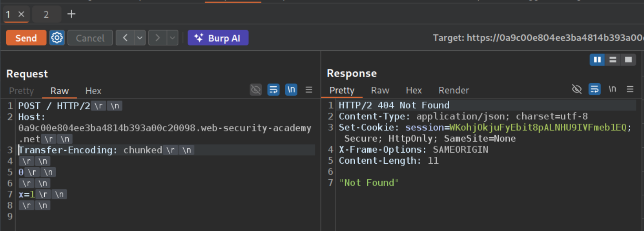Expand the back history dropdown arrow
This screenshot has height=231, width=644.
tap(140, 38)
